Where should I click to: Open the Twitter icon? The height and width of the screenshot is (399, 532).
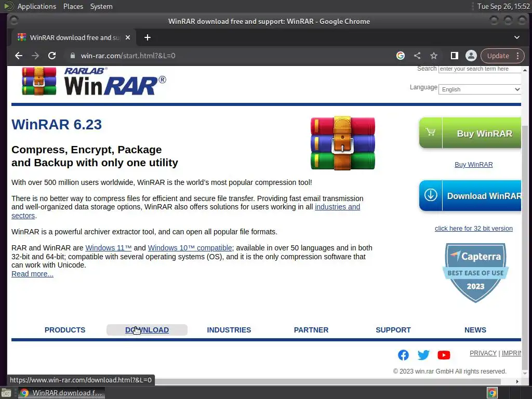(x=423, y=355)
